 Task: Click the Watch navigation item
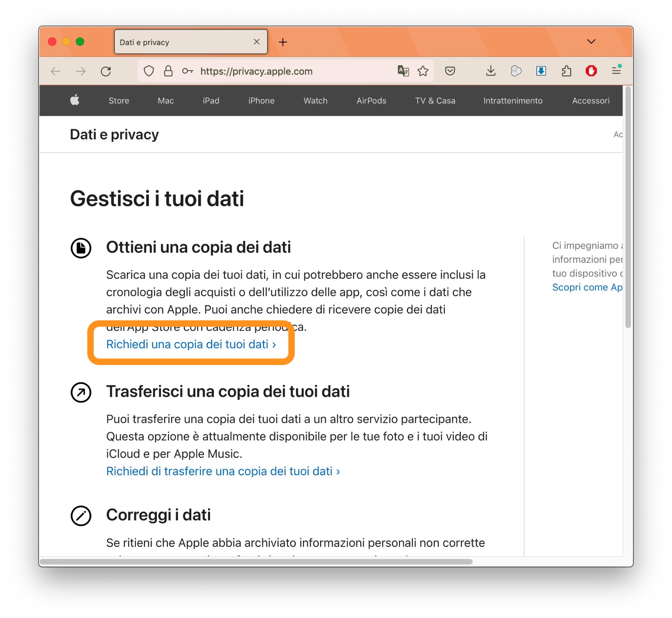pos(315,101)
